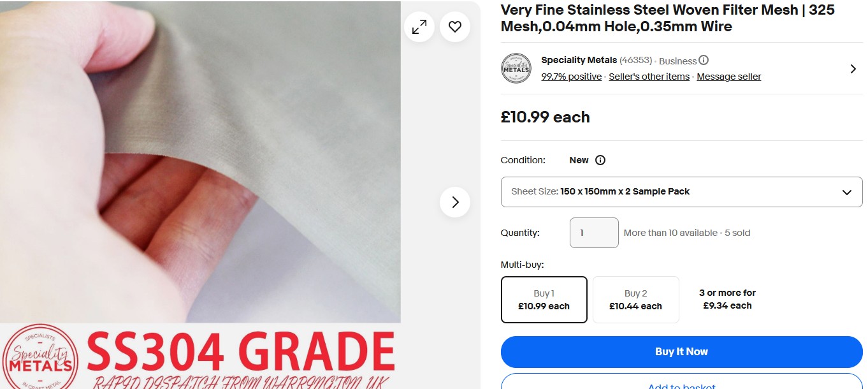
Task: Select Buy 1 multi-buy option
Action: point(544,300)
